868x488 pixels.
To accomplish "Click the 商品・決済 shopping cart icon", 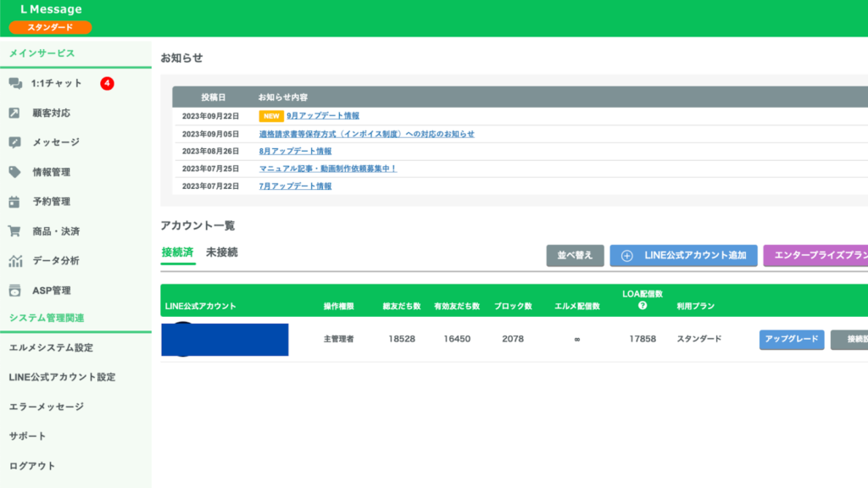I will click(x=14, y=231).
